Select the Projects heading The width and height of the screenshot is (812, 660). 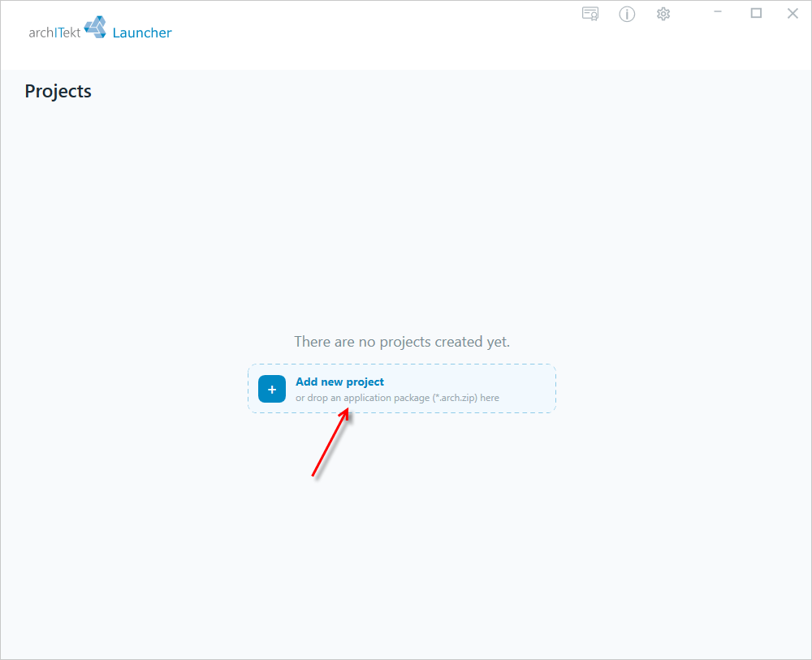58,91
